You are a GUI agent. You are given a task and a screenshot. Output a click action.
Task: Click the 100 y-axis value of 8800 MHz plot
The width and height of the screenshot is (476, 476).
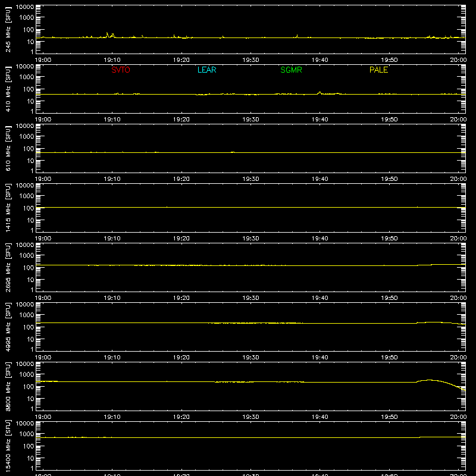click(x=29, y=387)
